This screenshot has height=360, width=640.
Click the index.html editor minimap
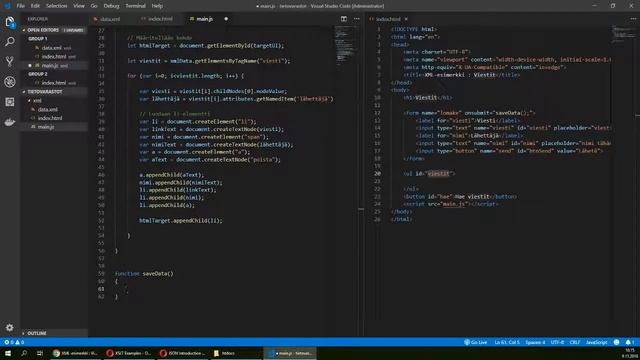click(x=624, y=33)
